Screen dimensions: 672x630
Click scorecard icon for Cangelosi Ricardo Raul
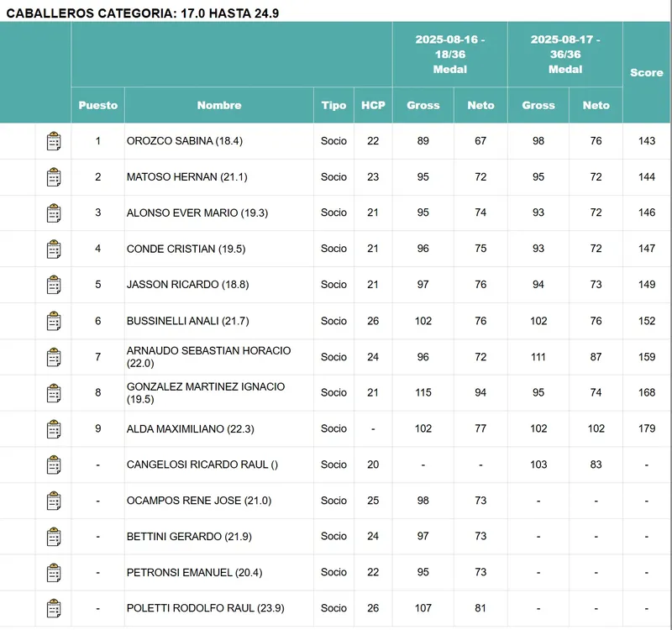click(x=54, y=465)
